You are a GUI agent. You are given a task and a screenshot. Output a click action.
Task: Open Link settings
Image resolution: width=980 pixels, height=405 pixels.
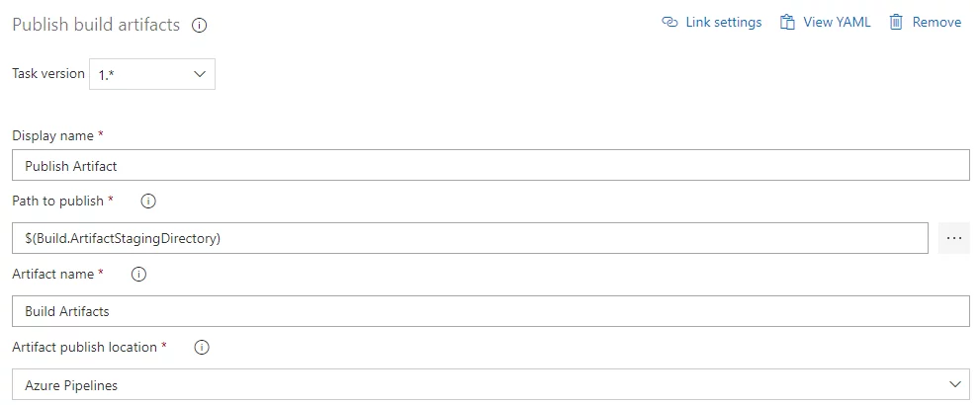click(x=724, y=23)
